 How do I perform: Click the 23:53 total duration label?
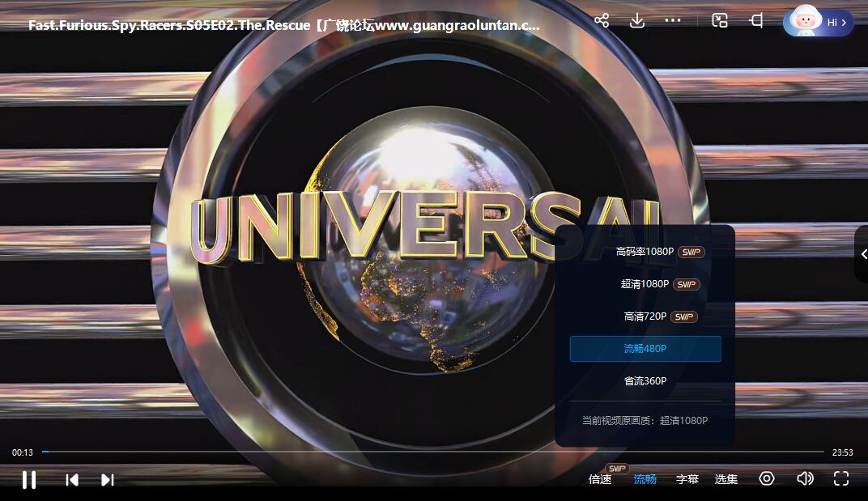tap(843, 452)
